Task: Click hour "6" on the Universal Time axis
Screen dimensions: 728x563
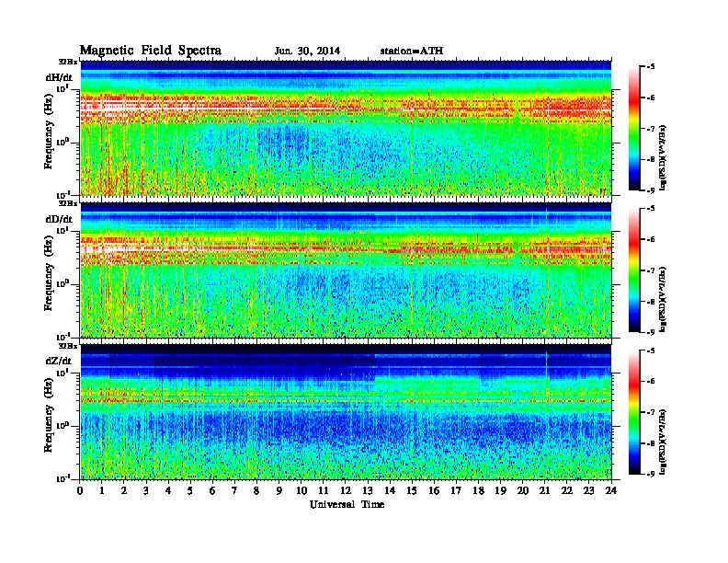Action: pos(212,491)
